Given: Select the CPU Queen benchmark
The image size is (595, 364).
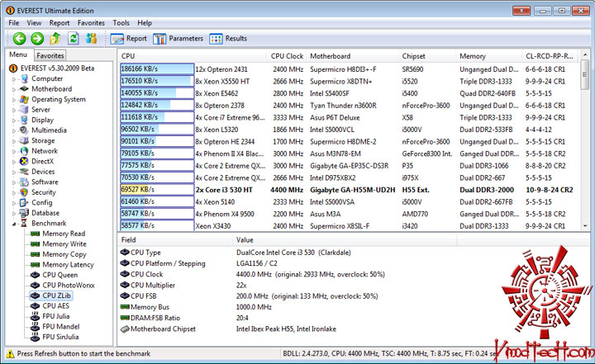Looking at the screenshot, I should [x=59, y=275].
